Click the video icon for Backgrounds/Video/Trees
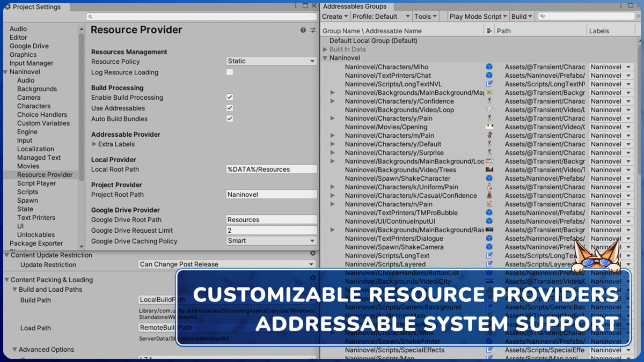 click(489, 170)
